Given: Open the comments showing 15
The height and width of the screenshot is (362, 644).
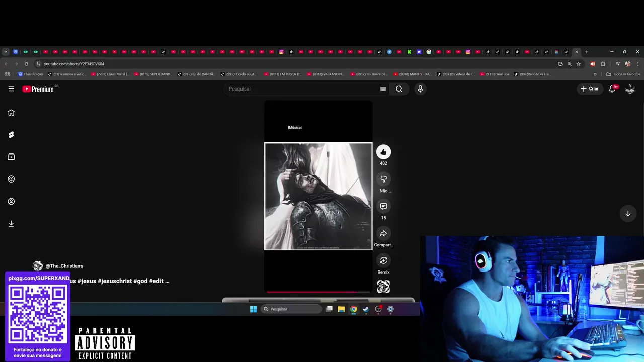Looking at the screenshot, I should tap(383, 206).
